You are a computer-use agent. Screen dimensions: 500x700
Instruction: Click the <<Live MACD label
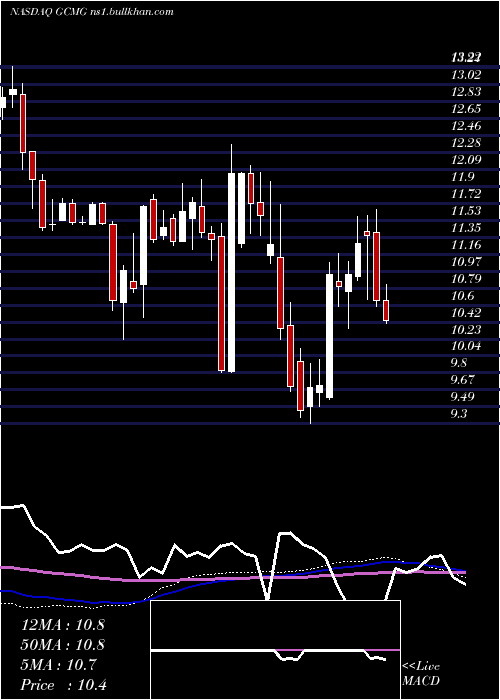click(421, 674)
